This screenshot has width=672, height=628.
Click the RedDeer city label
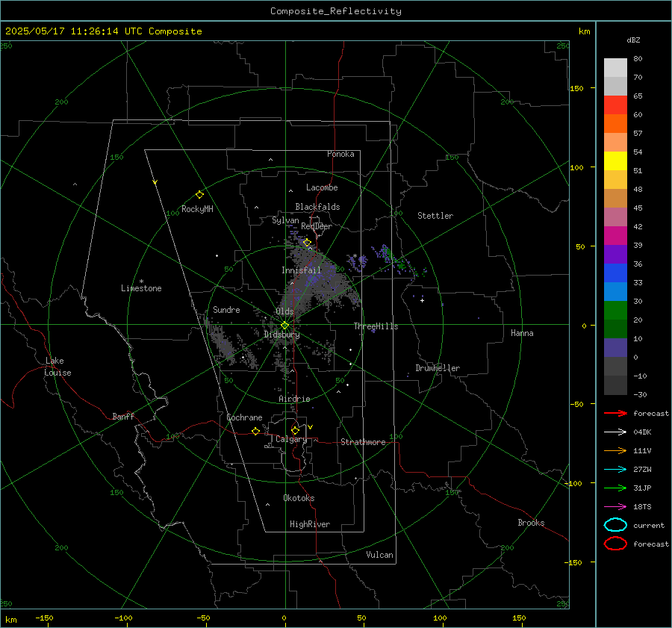click(x=317, y=226)
